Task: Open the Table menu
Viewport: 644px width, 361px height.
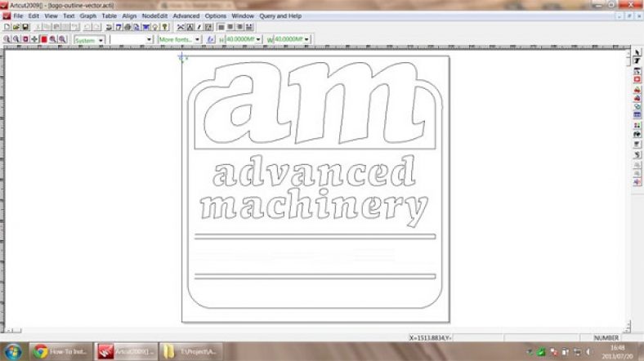Action: [110, 16]
